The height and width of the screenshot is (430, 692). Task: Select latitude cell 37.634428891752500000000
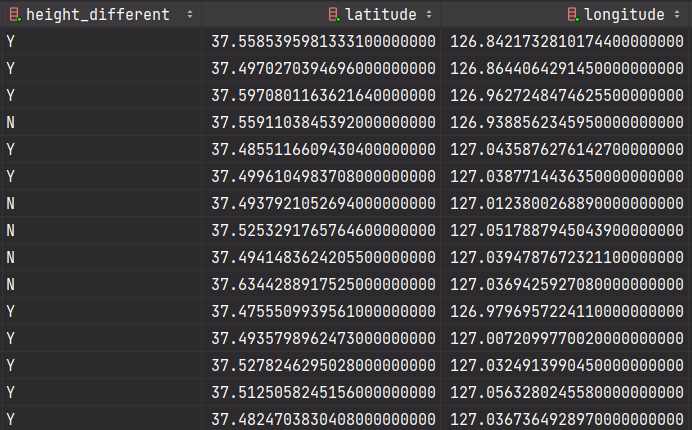coord(321,284)
